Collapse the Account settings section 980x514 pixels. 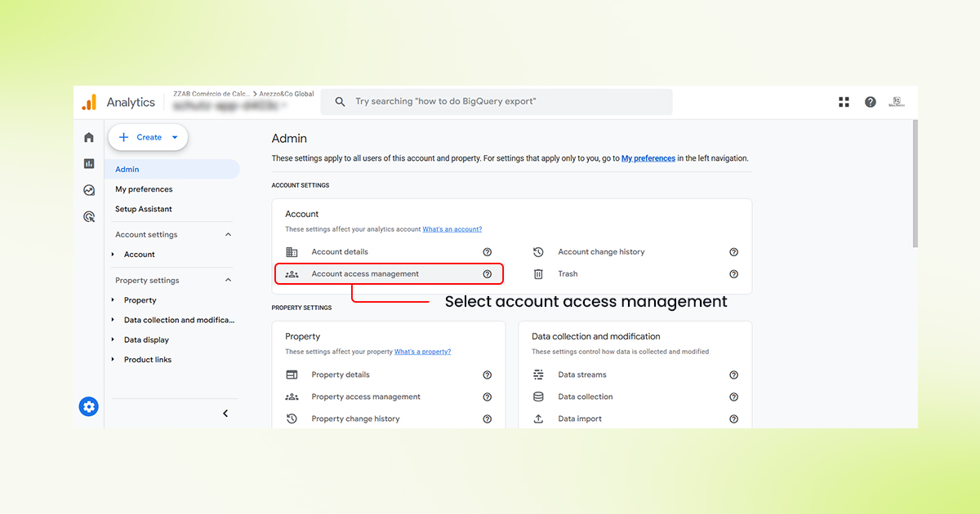point(227,234)
